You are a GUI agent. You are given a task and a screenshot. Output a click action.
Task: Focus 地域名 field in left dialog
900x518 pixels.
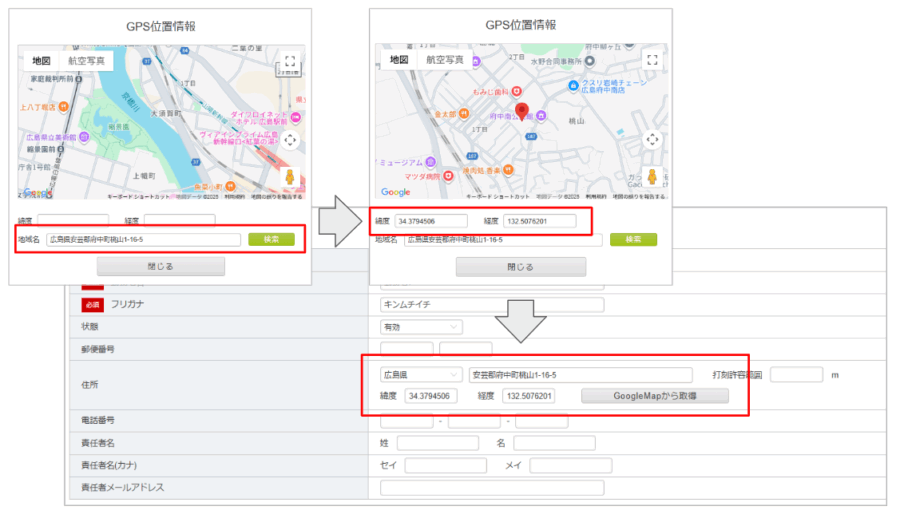tap(143, 239)
